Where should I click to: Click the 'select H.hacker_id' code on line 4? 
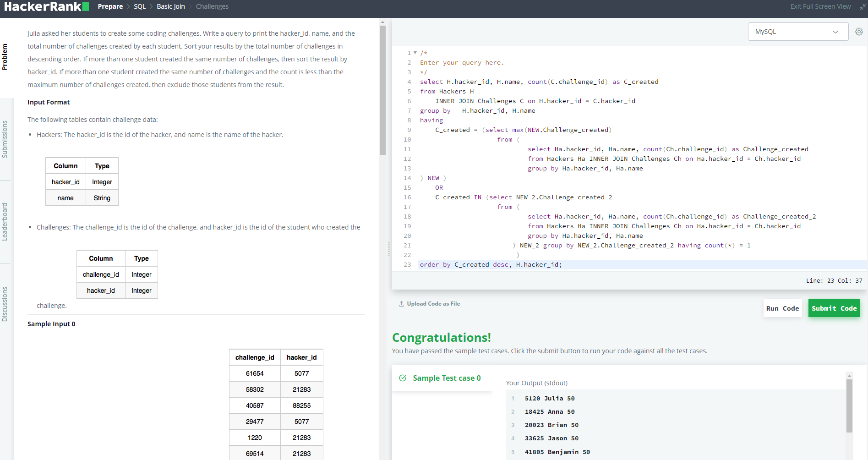point(454,82)
